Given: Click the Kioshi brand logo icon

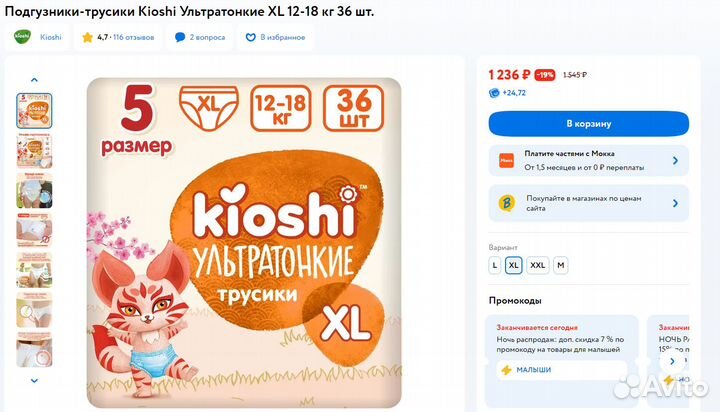Looking at the screenshot, I should [x=22, y=37].
